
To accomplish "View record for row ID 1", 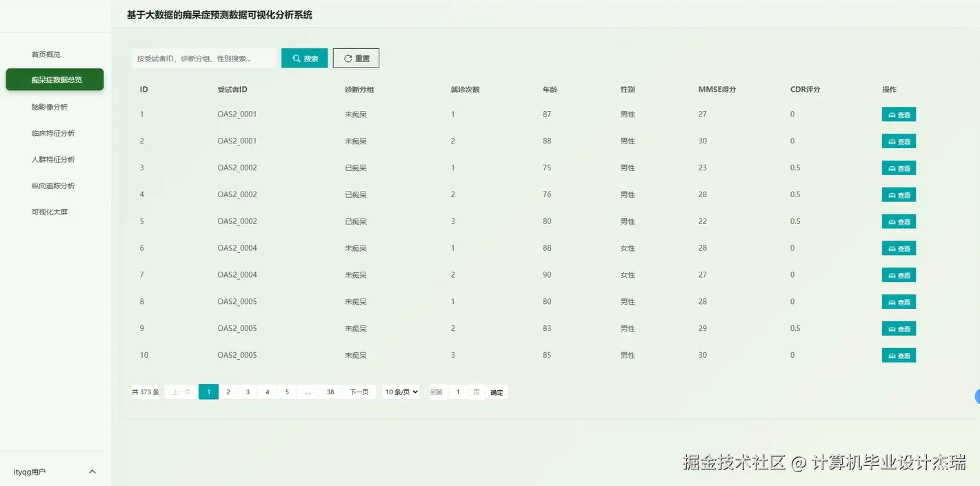I will coord(899,114).
